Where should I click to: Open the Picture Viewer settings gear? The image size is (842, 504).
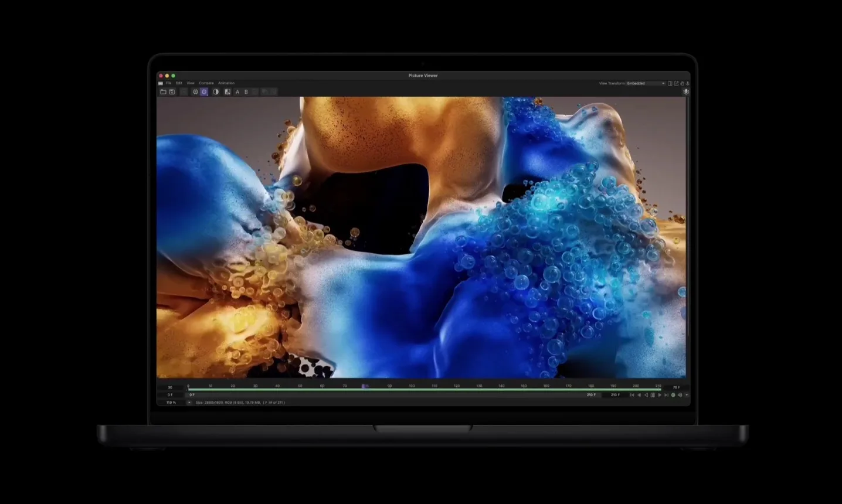(x=195, y=91)
